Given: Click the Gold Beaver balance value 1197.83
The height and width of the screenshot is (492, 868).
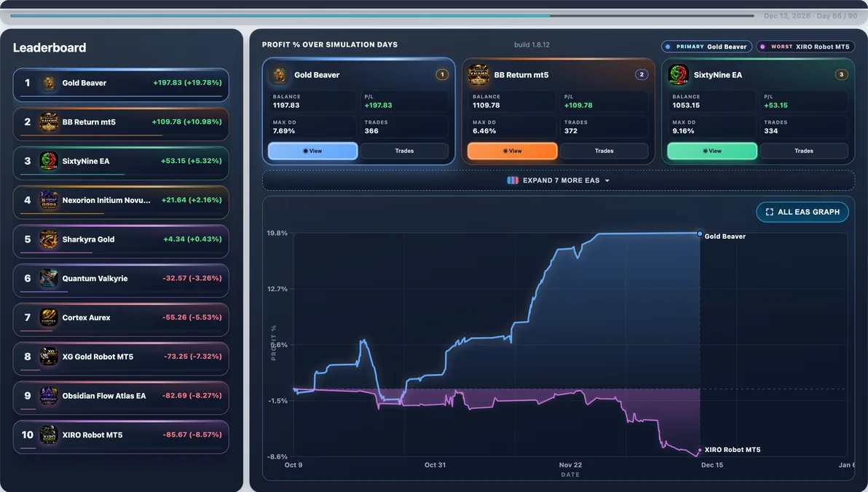Looking at the screenshot, I should (x=286, y=105).
